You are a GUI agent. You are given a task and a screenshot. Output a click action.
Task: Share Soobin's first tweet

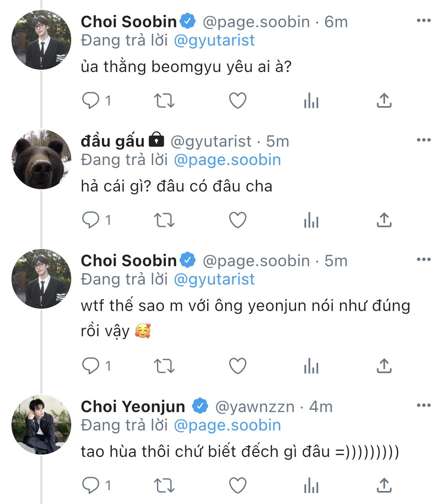[x=384, y=101]
